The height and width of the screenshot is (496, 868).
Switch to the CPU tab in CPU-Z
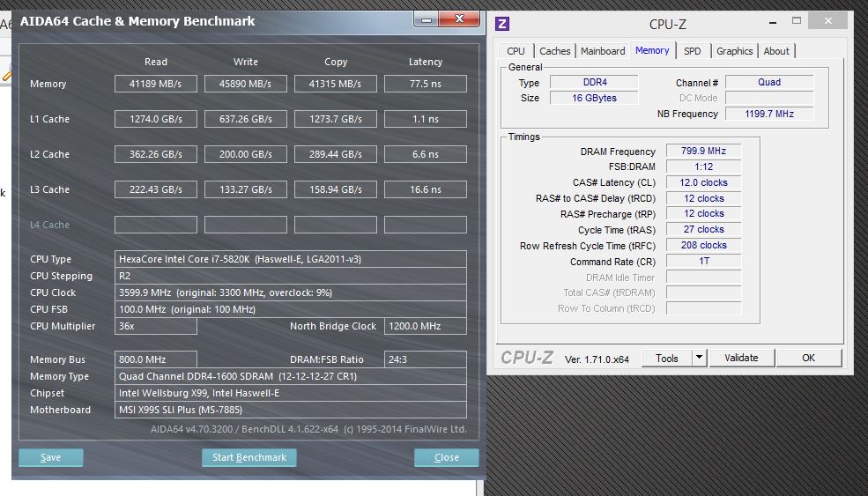(516, 51)
